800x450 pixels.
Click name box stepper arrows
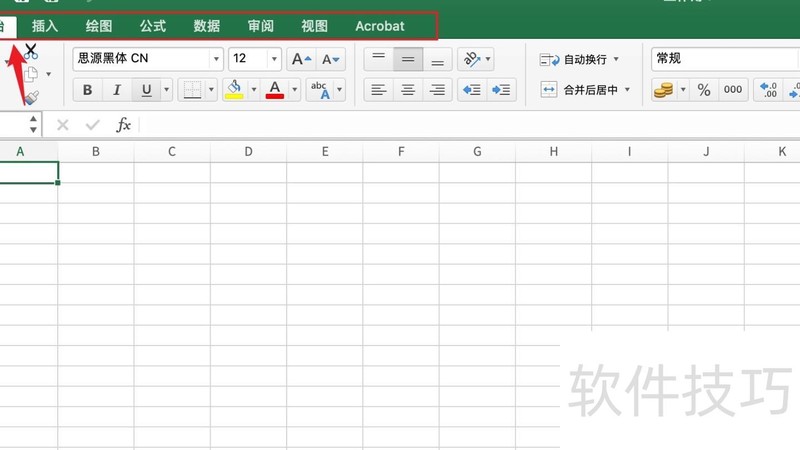[x=33, y=124]
